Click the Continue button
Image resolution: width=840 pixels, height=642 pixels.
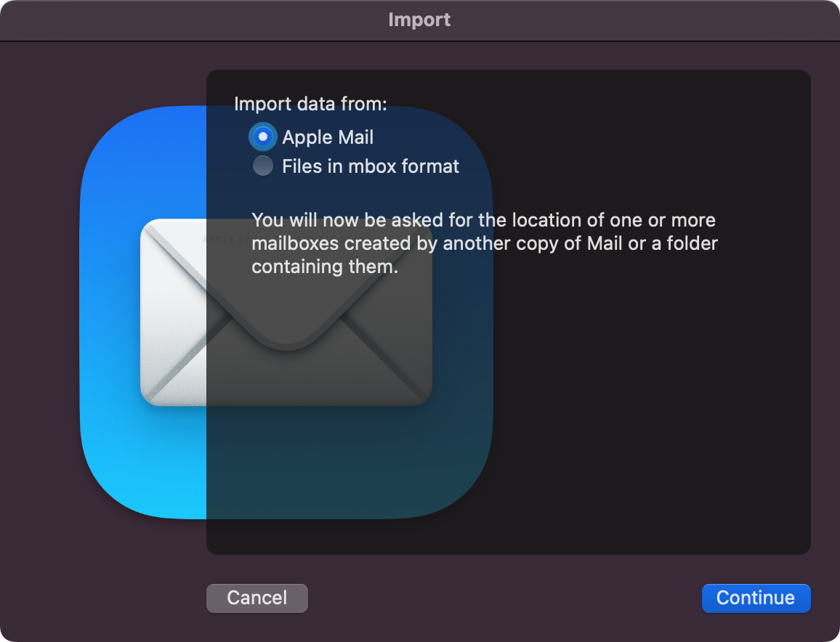pyautogui.click(x=756, y=598)
